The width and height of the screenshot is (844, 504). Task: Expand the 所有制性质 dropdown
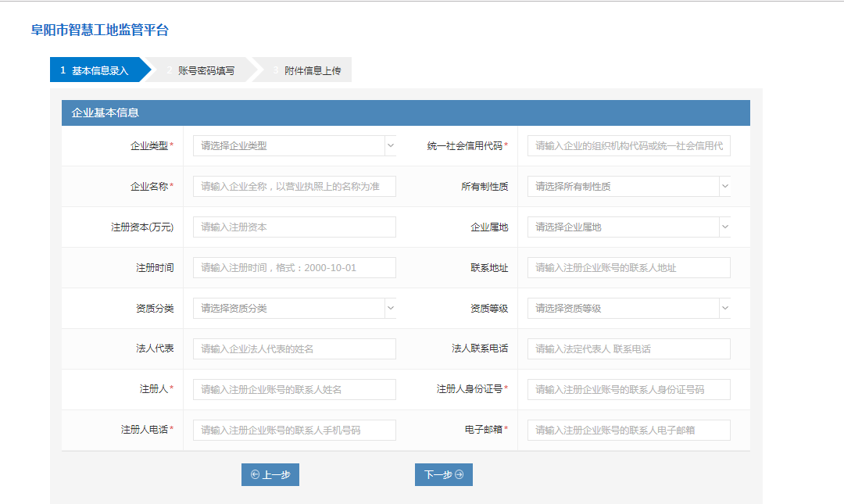628,187
